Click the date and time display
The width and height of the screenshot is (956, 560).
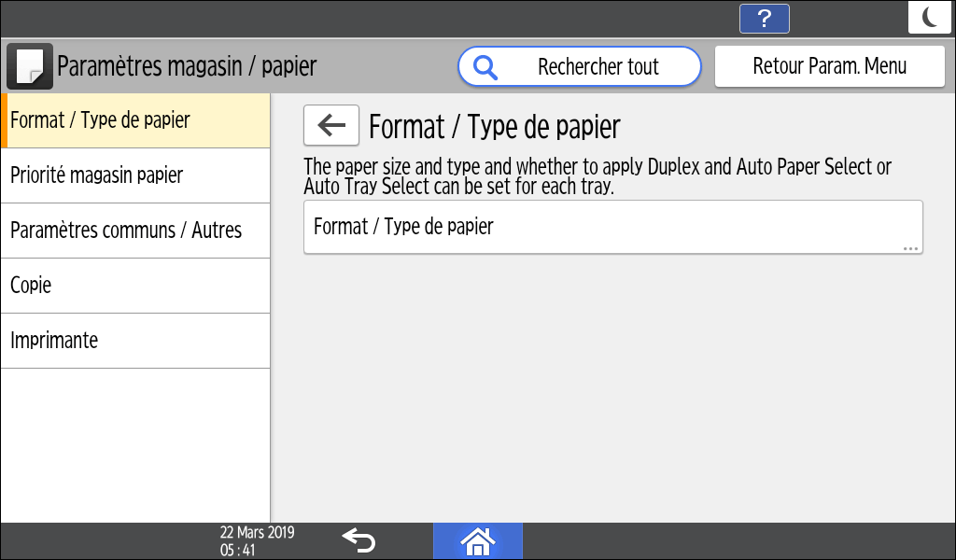pos(257,541)
